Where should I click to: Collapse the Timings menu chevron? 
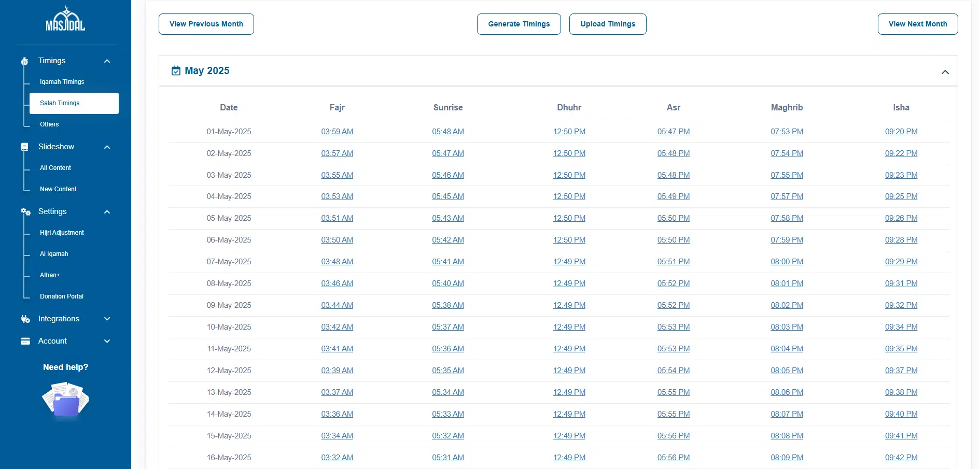tap(107, 61)
